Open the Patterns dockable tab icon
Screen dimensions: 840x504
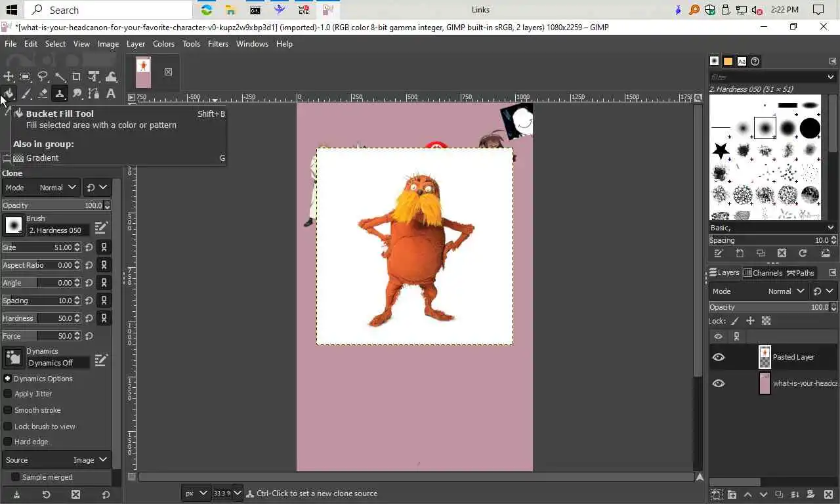[x=728, y=61]
